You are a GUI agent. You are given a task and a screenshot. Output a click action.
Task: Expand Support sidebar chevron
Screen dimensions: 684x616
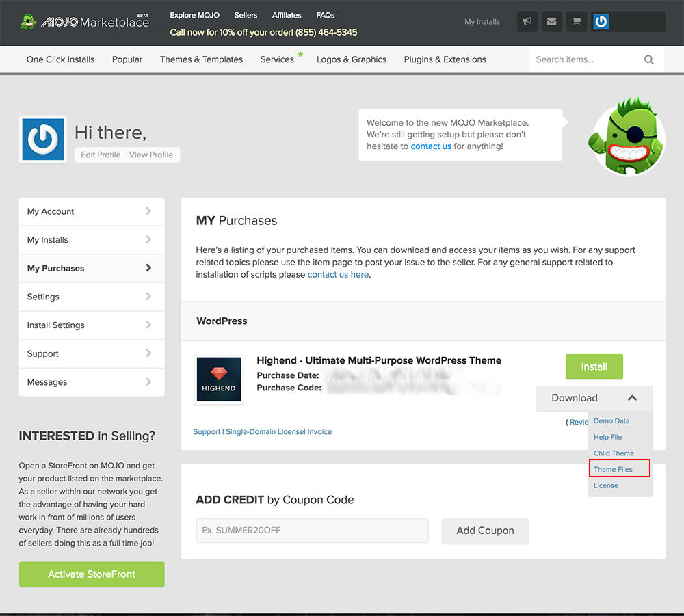click(x=148, y=353)
